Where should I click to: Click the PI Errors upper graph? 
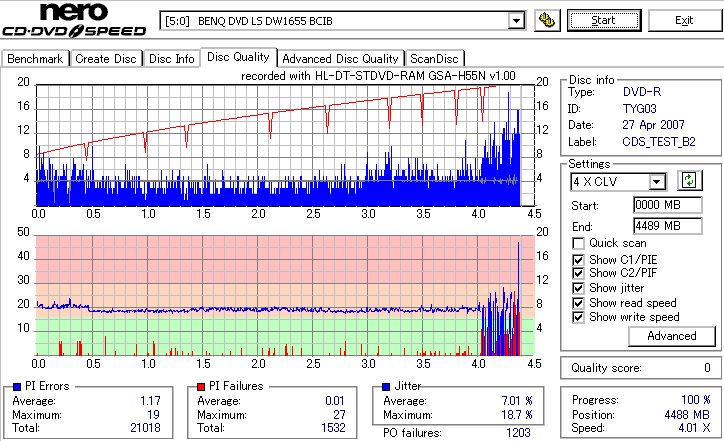[x=285, y=145]
